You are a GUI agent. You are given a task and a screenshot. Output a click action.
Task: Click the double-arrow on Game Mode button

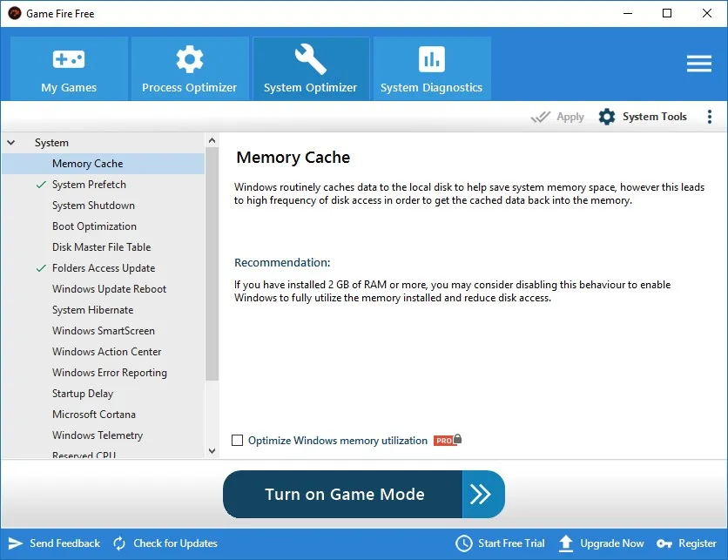coord(481,494)
